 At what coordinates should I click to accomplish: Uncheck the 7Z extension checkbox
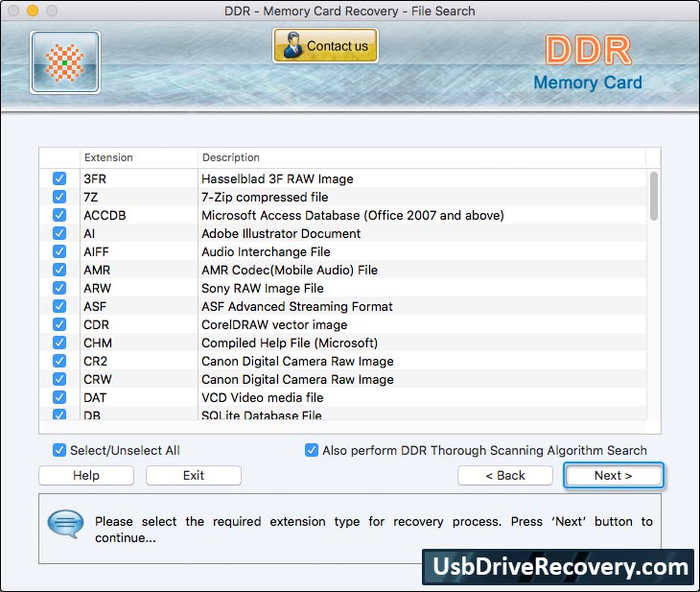[x=59, y=197]
